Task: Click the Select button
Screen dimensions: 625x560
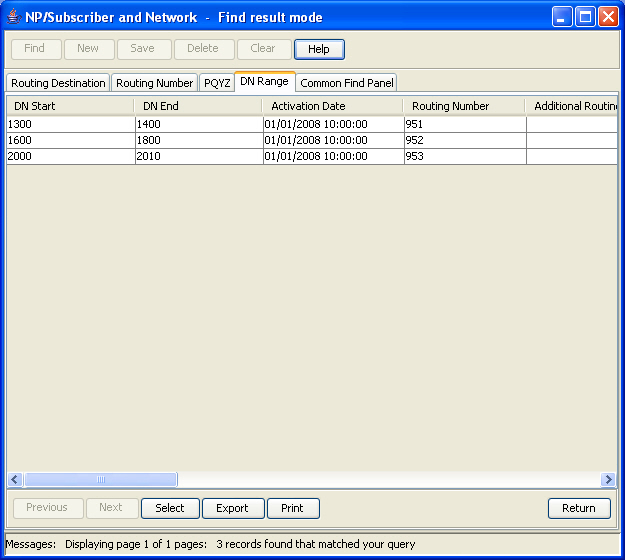Action: [x=170, y=508]
